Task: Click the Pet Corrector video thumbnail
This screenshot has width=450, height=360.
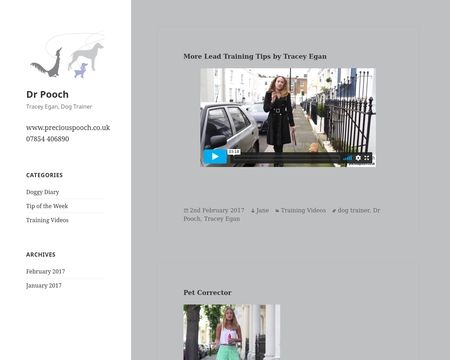Action: point(232,332)
